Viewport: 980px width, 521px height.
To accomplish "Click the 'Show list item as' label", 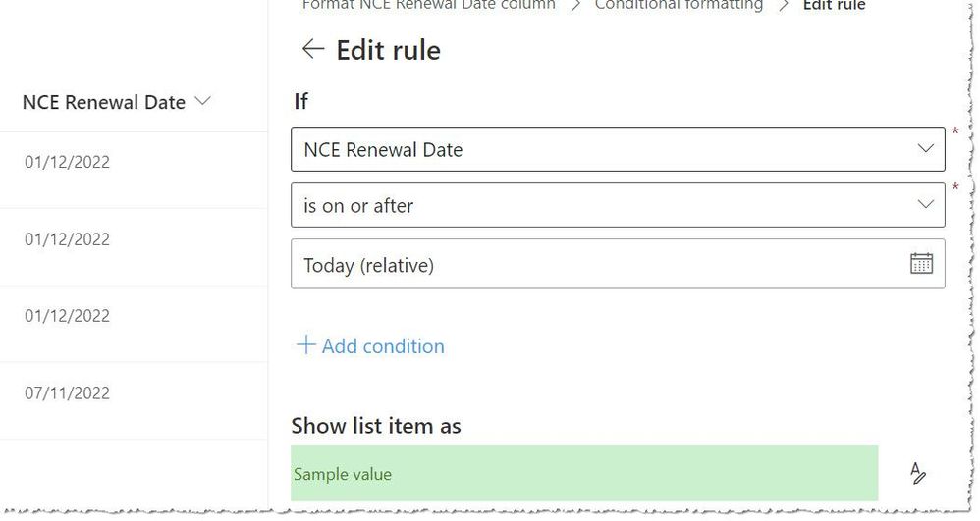I will coord(376,425).
